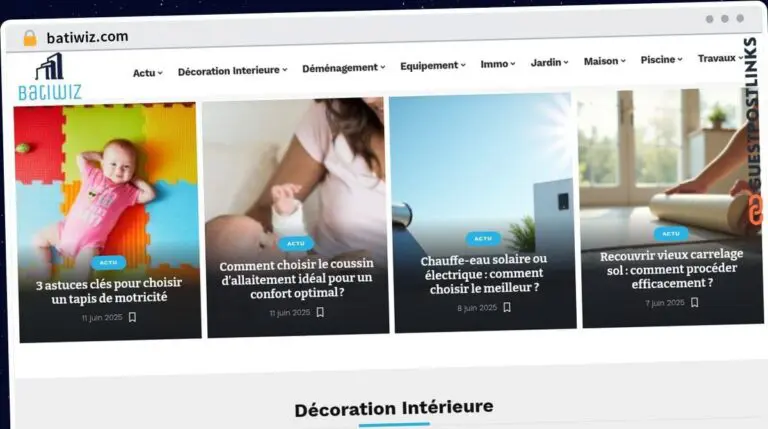Screen dimensions: 768x429
Task: Click ACTU tag on chauffe-eau card
Action: click(483, 238)
